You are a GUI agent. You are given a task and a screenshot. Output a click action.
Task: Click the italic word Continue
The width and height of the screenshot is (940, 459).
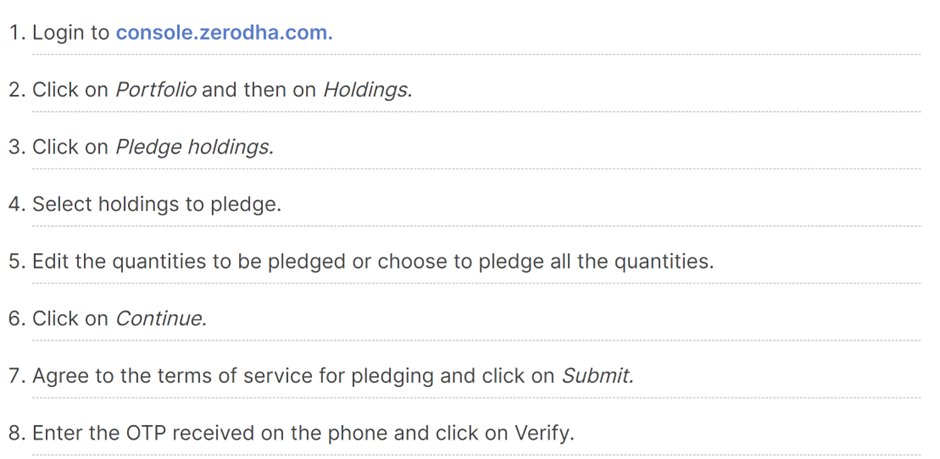tap(161, 318)
